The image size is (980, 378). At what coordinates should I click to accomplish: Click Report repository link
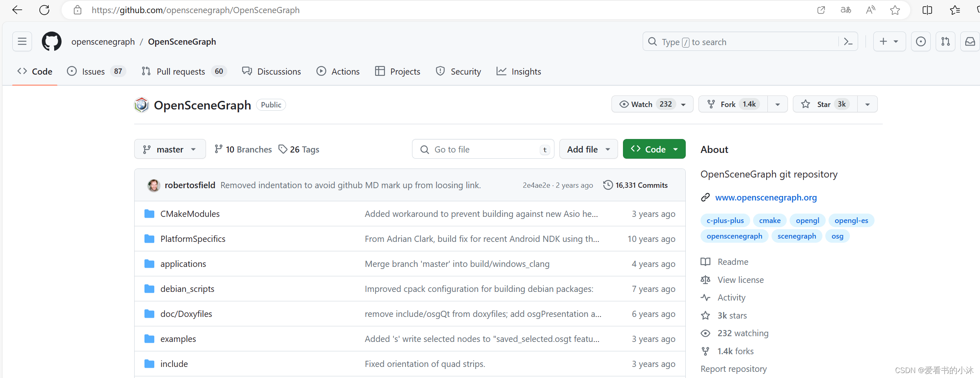pyautogui.click(x=733, y=369)
